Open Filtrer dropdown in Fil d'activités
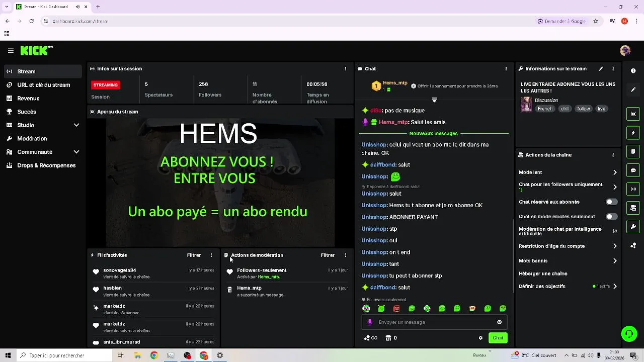644x362 pixels. [194, 255]
